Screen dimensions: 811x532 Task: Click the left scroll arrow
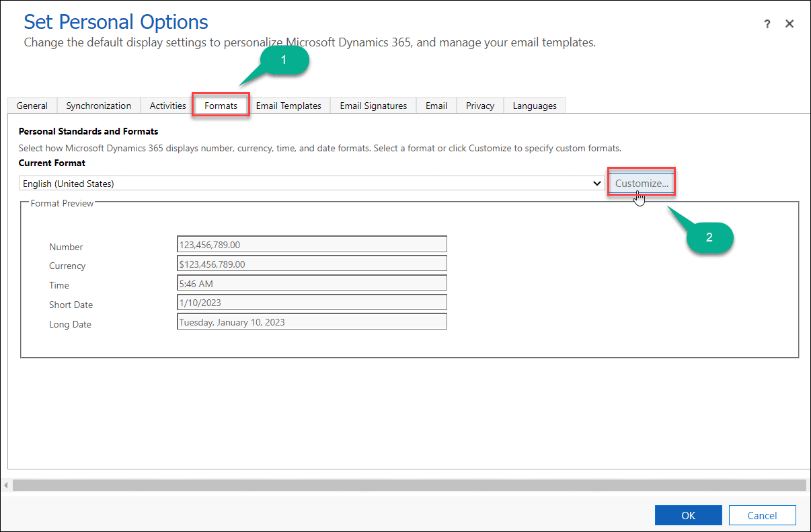pyautogui.click(x=5, y=484)
